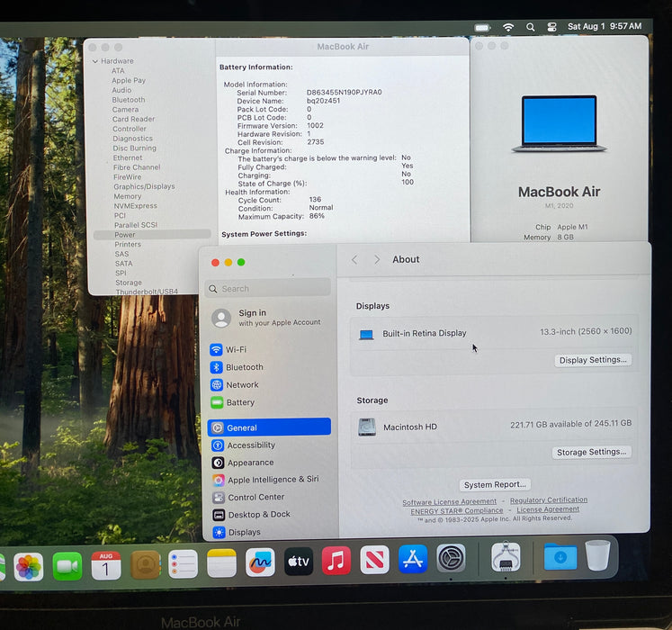This screenshot has width=672, height=630.
Task: Click the Search field in System Settings
Action: 268,289
